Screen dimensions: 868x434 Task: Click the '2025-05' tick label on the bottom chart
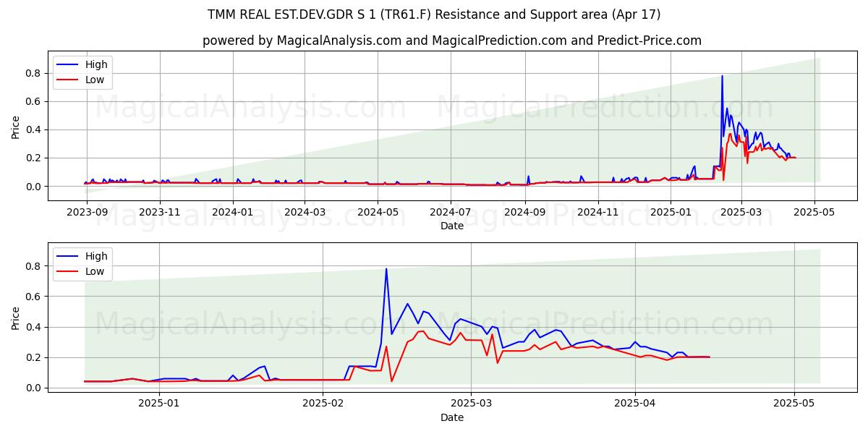click(x=794, y=404)
